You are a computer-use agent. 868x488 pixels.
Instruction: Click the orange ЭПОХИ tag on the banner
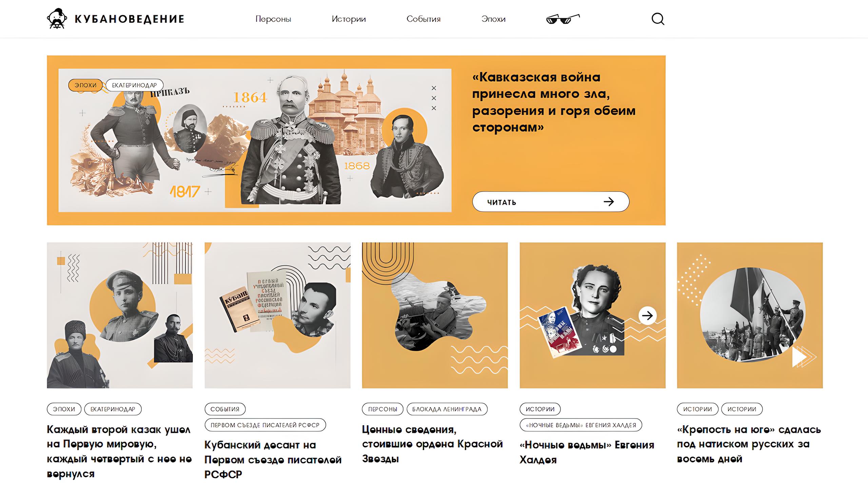tap(85, 85)
